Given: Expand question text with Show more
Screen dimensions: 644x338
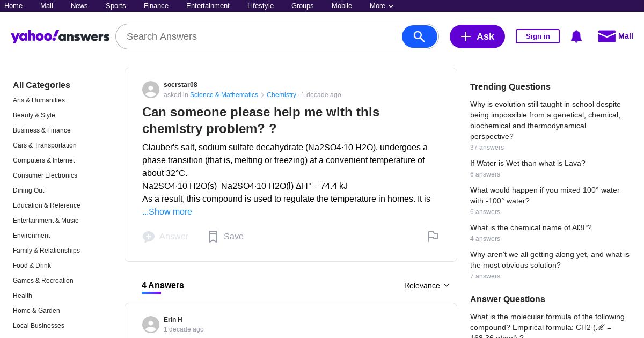Looking at the screenshot, I should (167, 212).
